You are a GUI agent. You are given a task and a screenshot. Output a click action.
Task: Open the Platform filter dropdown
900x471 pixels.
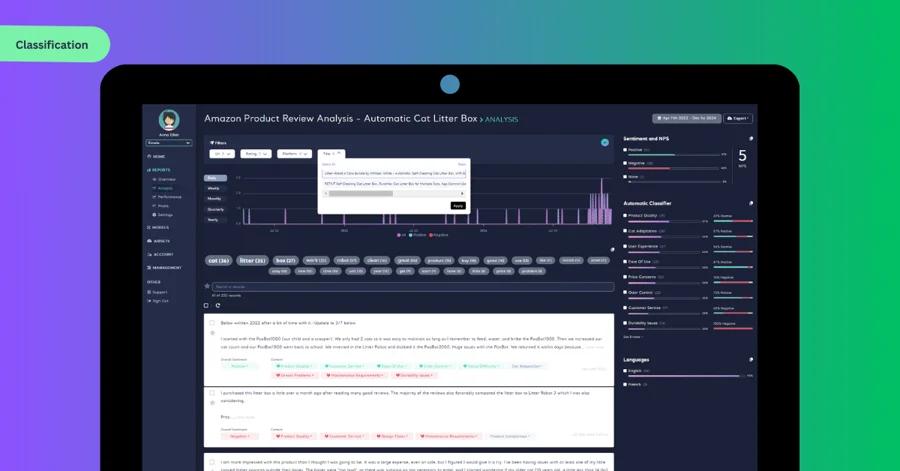294,154
